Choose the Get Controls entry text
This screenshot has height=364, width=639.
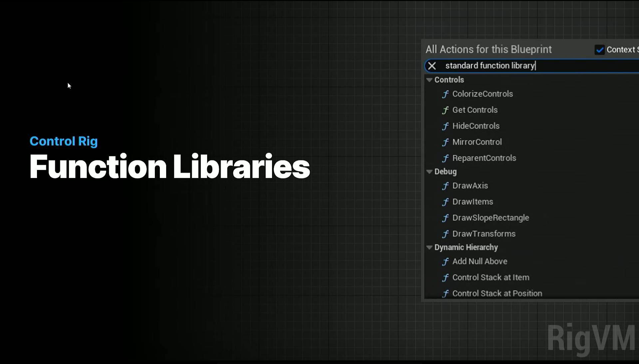click(x=475, y=110)
